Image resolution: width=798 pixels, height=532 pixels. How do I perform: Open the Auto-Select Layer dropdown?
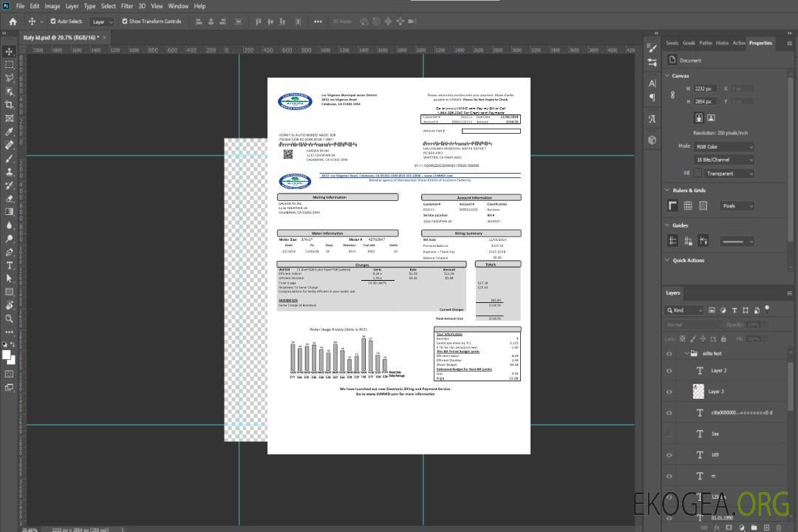tap(102, 21)
